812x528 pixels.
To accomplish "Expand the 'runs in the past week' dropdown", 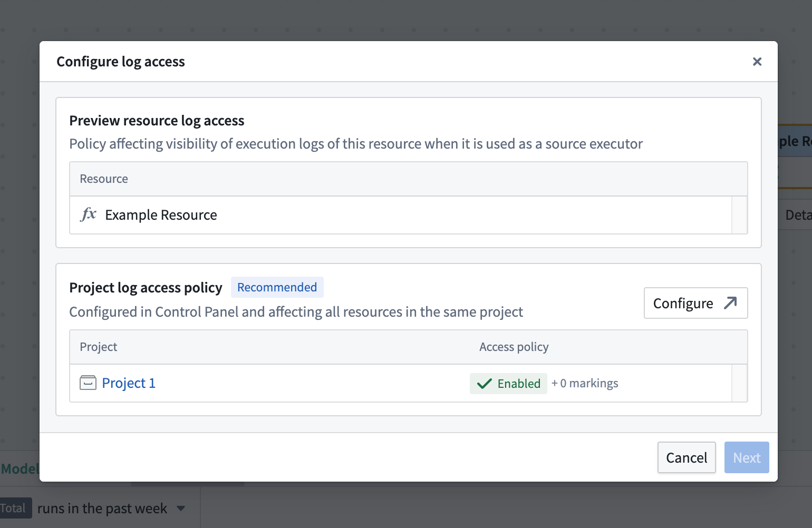I will click(181, 509).
